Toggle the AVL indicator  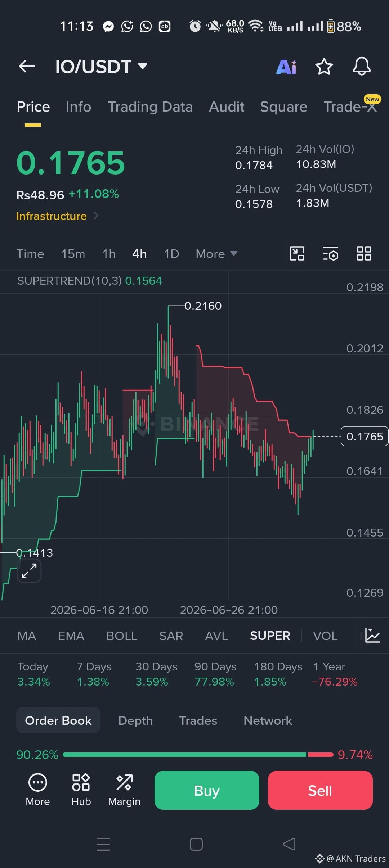pyautogui.click(x=216, y=636)
